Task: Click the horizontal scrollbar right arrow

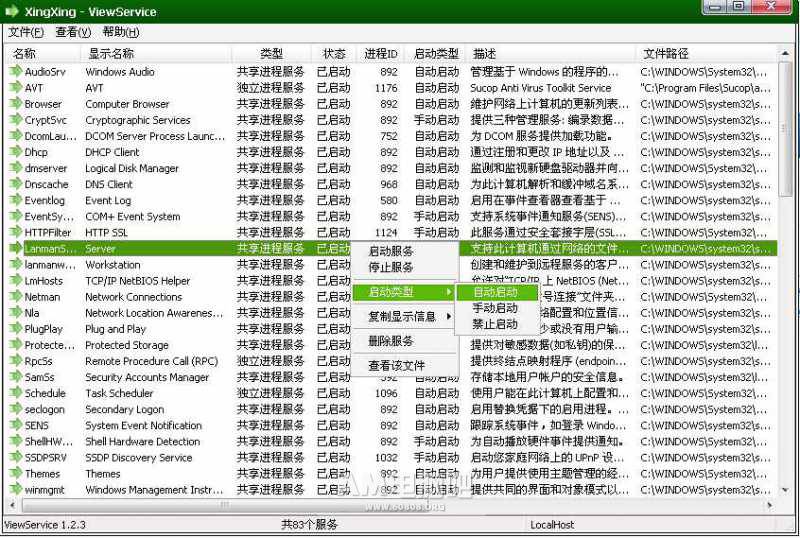Action: (x=769, y=505)
